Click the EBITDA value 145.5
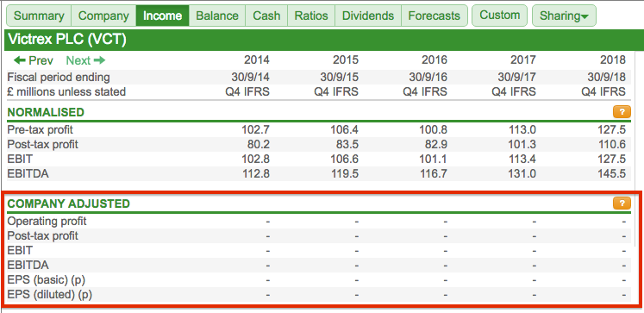Screen dimensions: 644x313 coord(612,174)
